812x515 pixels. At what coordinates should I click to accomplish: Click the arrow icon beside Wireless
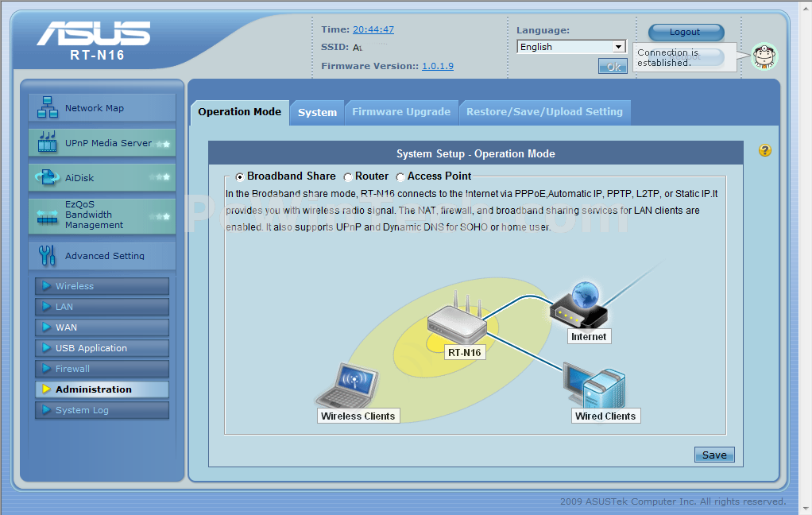[47, 285]
